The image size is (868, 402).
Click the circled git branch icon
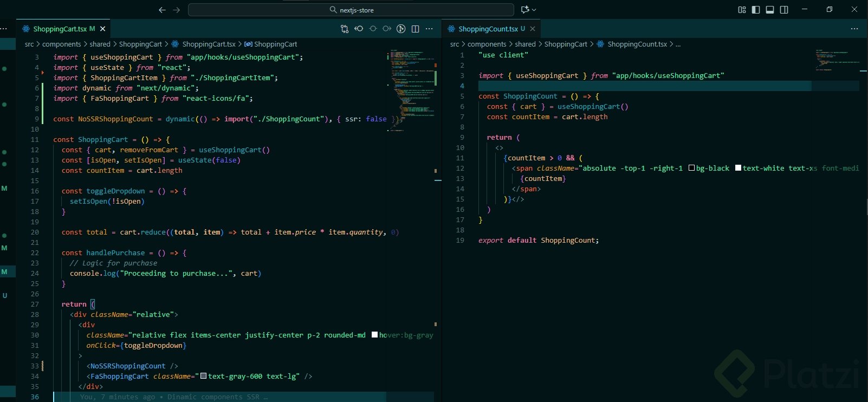pos(401,29)
